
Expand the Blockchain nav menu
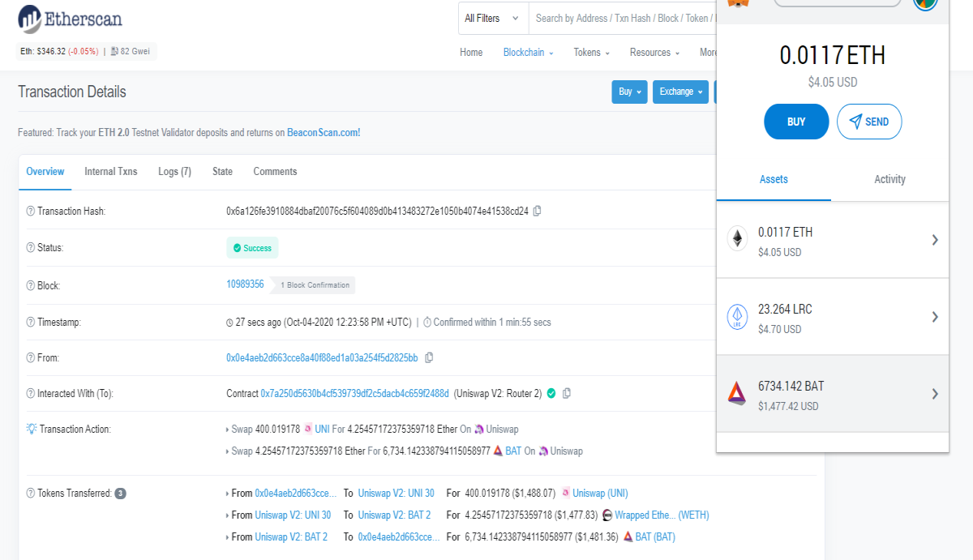(x=528, y=53)
